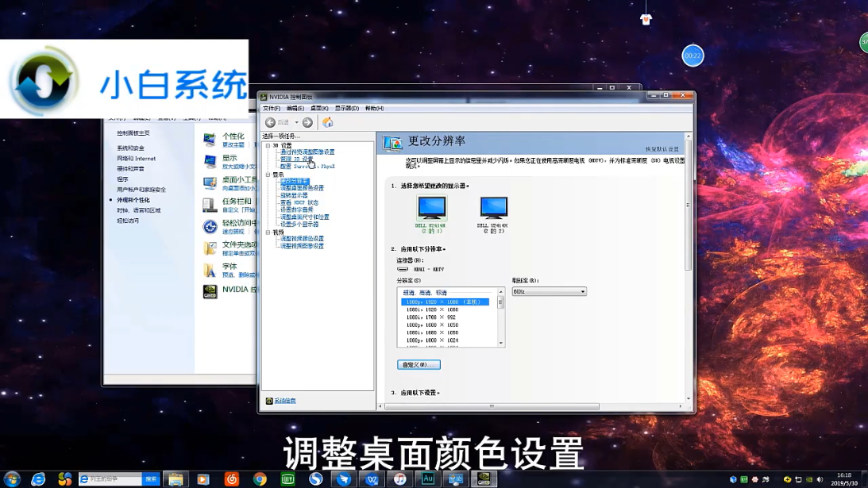
Task: Select 1080i, 1680 × 1050 resolution
Action: tap(432, 333)
